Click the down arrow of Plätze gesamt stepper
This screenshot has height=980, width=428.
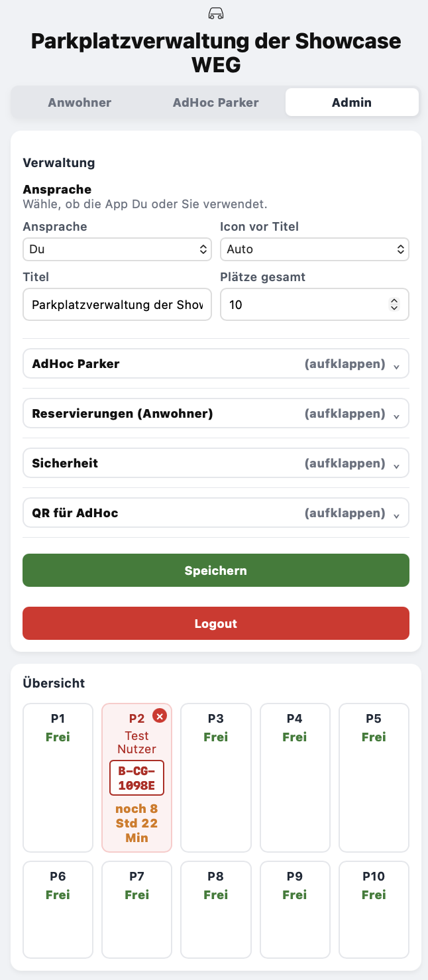point(395,308)
